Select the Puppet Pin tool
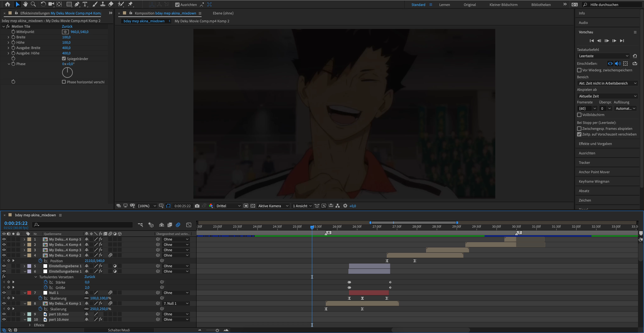This screenshot has height=333, width=644. (x=130, y=4)
